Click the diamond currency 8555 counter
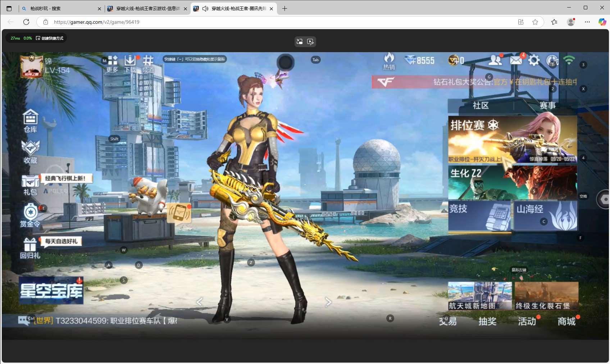The height and width of the screenshot is (364, 610). tap(419, 60)
